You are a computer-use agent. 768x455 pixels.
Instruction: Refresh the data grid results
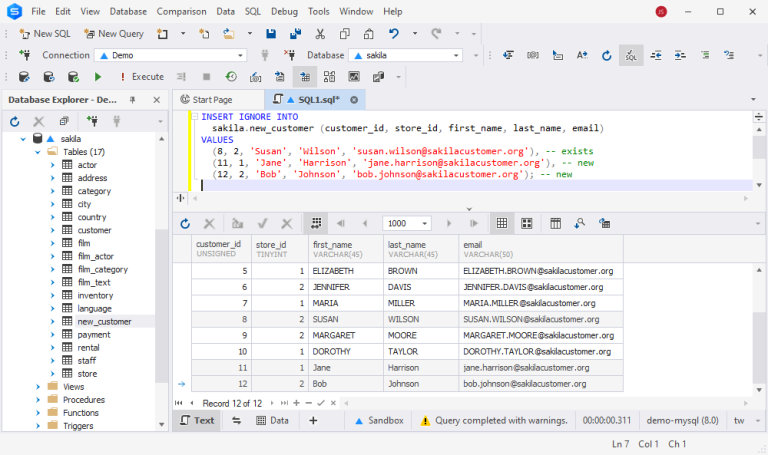click(x=185, y=224)
